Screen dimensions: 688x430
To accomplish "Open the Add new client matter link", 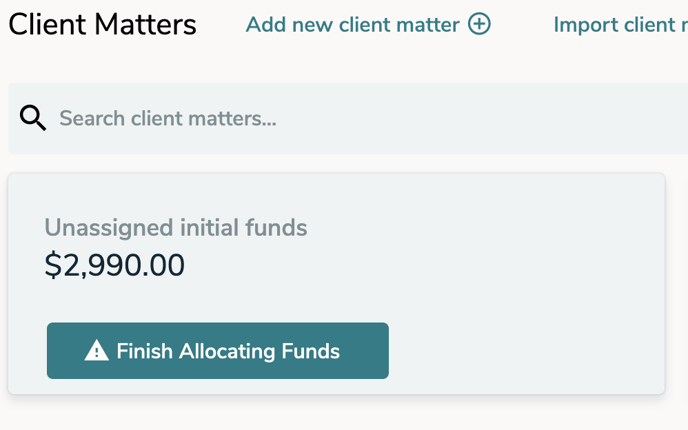I will click(x=352, y=24).
